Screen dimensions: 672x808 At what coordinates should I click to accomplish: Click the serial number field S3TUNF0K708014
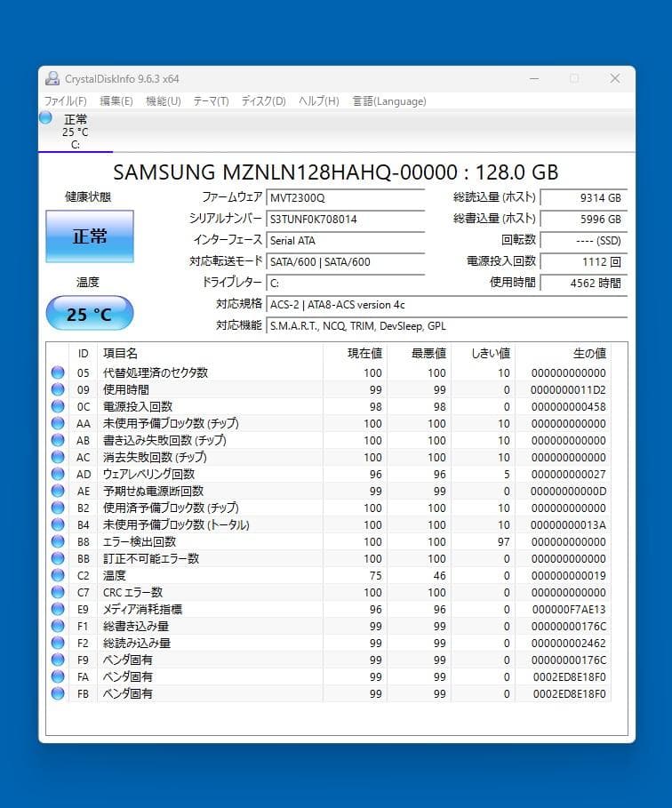click(345, 219)
